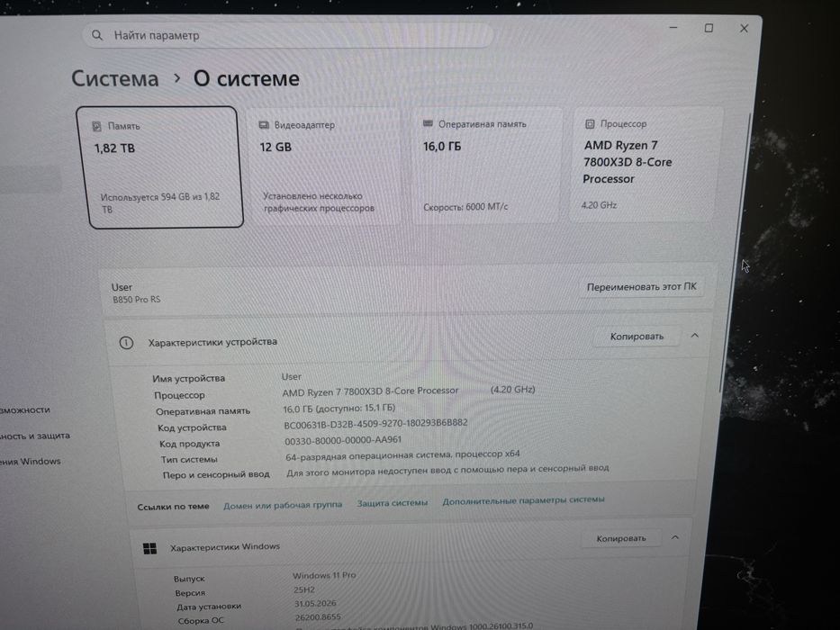This screenshot has height=630, width=840.
Task: Open 'Домен или рабочая группа' link
Action: [x=283, y=505]
